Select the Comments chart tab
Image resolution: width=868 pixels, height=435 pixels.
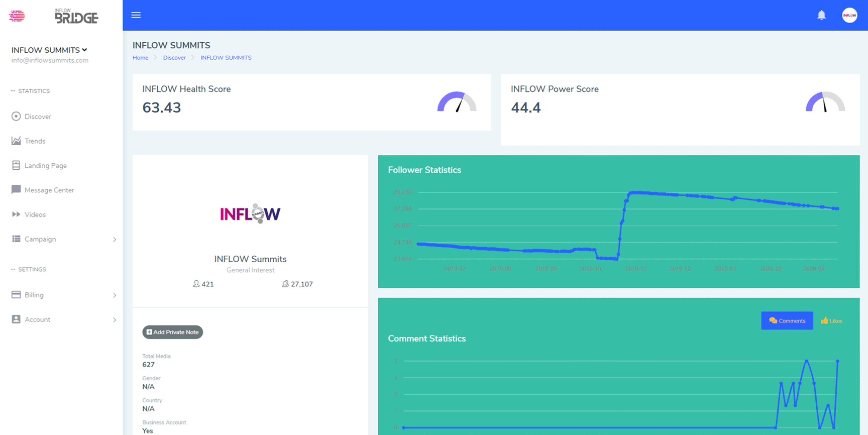[787, 320]
